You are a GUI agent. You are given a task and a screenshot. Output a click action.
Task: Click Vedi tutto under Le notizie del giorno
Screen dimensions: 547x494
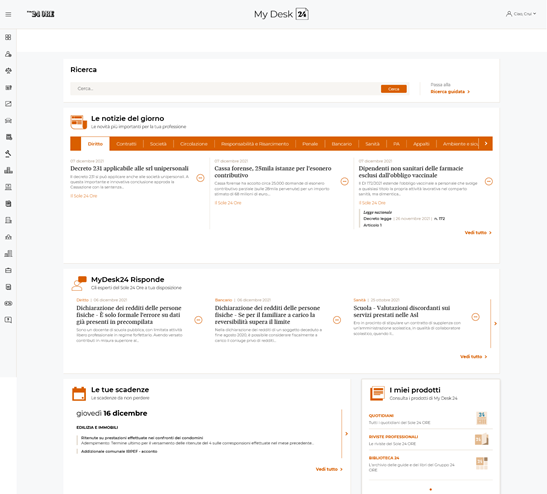coord(478,233)
